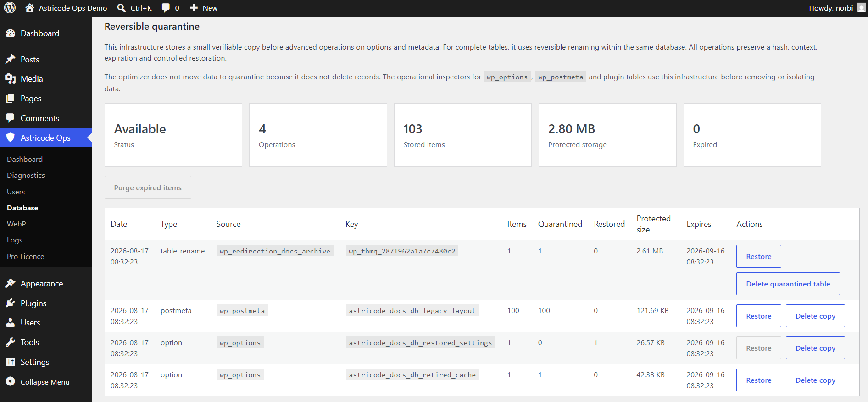The image size is (868, 402).
Task: Click Ctrl+K search shortcut text
Action: click(141, 8)
